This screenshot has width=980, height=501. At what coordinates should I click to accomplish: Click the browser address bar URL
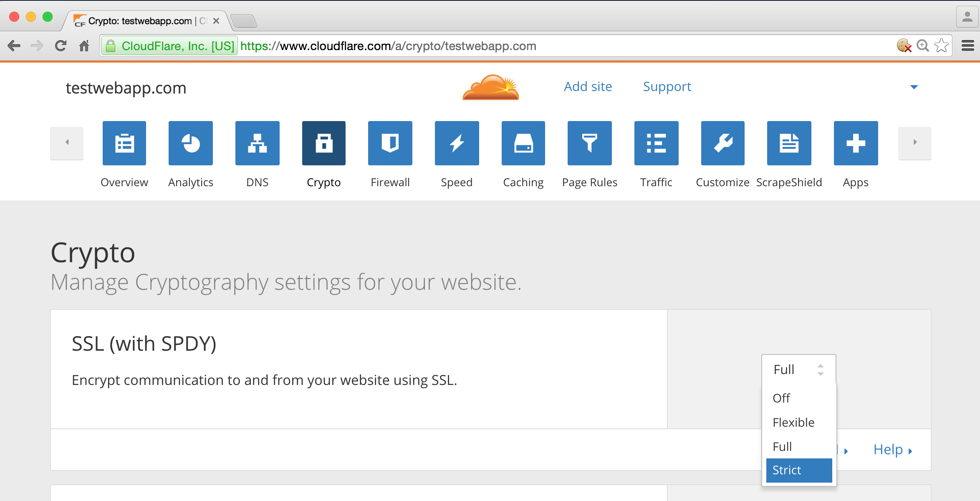click(388, 46)
